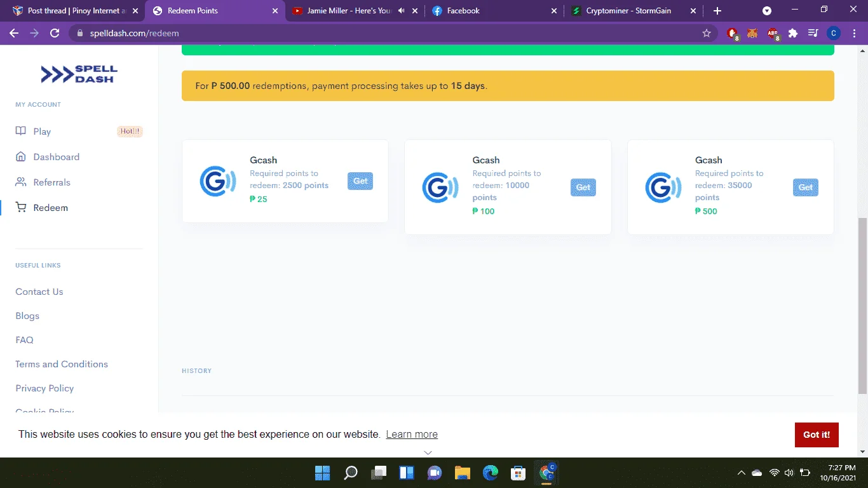868x488 pixels.
Task: Close the Jamie Miller tab
Action: (x=414, y=11)
